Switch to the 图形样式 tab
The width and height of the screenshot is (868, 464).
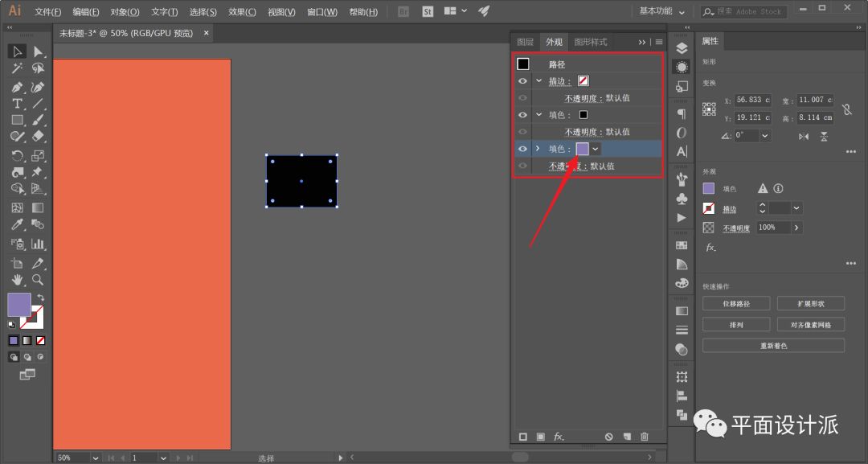tap(591, 42)
